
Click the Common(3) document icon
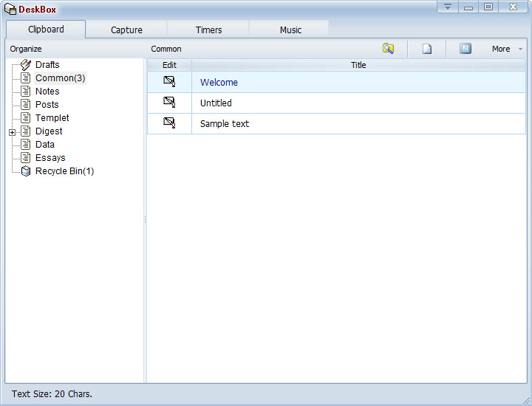(26, 78)
